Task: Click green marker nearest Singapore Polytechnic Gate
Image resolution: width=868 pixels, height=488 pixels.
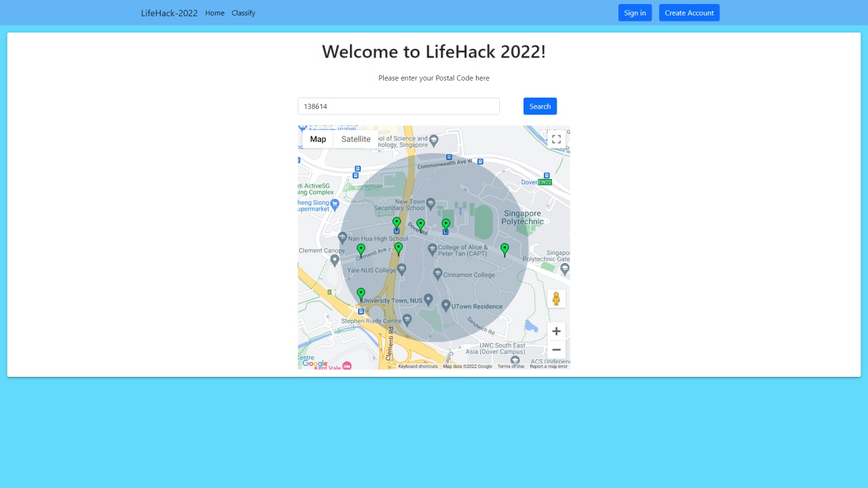Action: (505, 250)
